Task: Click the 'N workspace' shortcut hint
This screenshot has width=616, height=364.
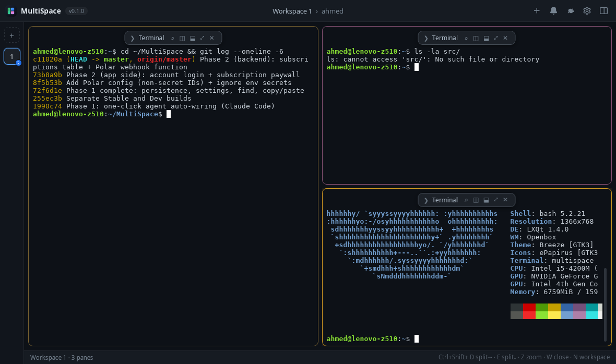Action: click(591, 357)
